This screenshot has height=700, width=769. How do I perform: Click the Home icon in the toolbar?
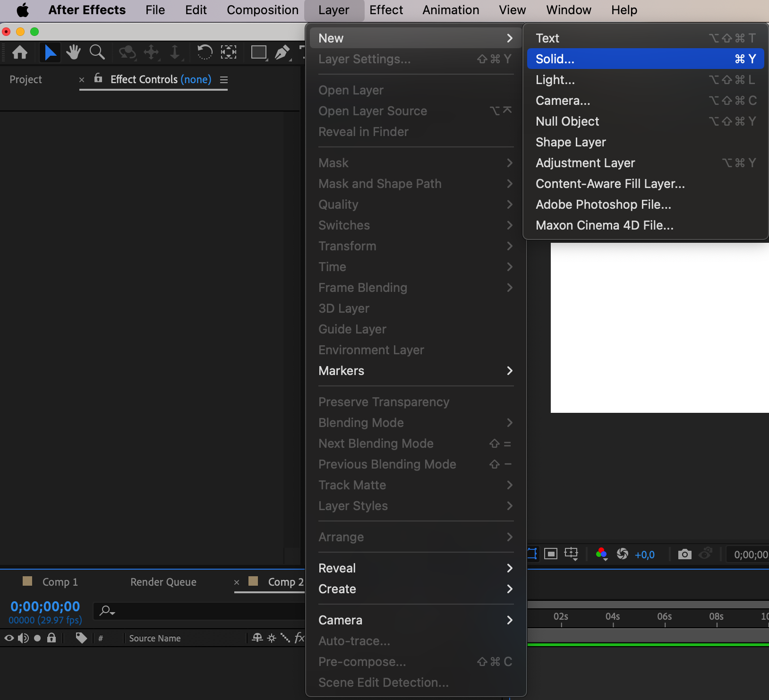tap(20, 52)
